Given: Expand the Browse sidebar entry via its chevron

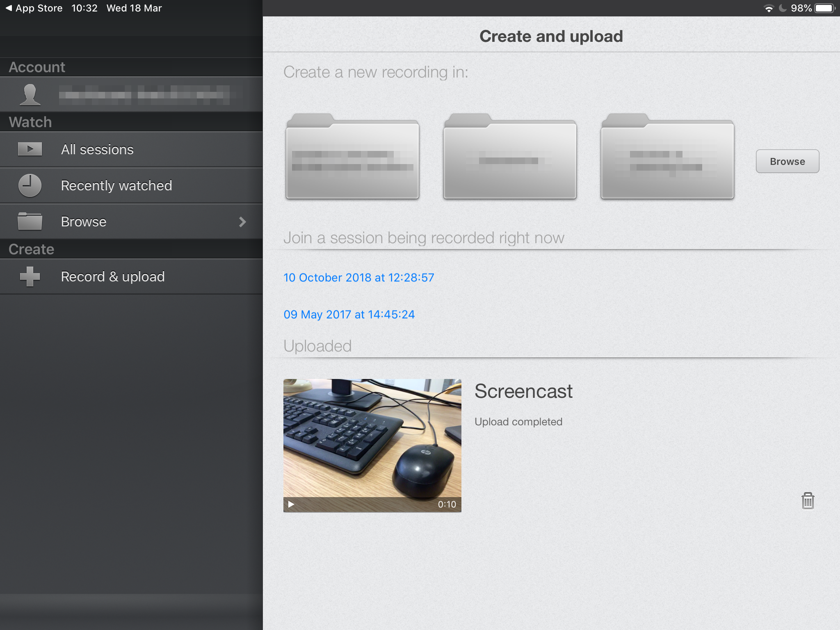Looking at the screenshot, I should 243,221.
